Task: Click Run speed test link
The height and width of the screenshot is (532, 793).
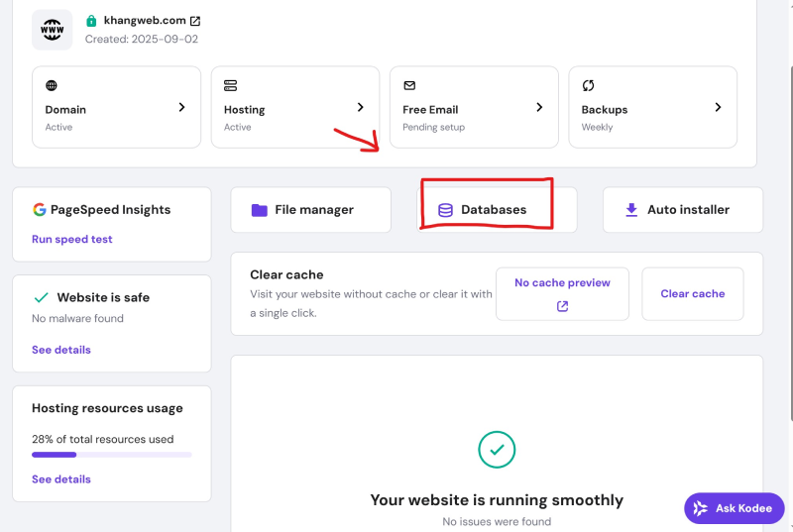Action: coord(72,239)
